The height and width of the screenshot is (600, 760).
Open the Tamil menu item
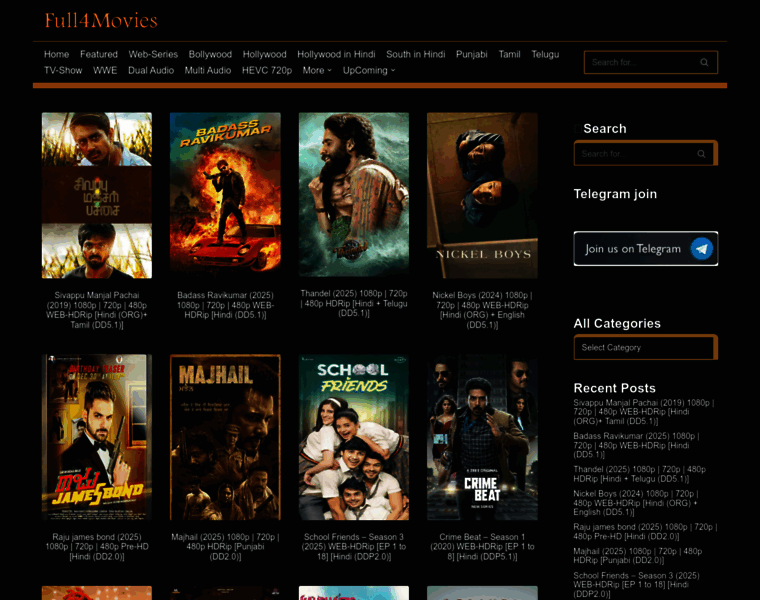coord(509,54)
